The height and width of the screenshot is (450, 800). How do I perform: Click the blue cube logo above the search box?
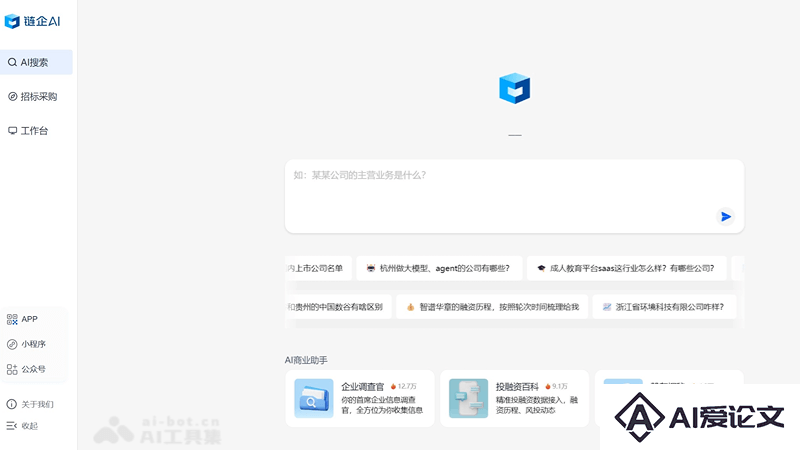coord(514,88)
